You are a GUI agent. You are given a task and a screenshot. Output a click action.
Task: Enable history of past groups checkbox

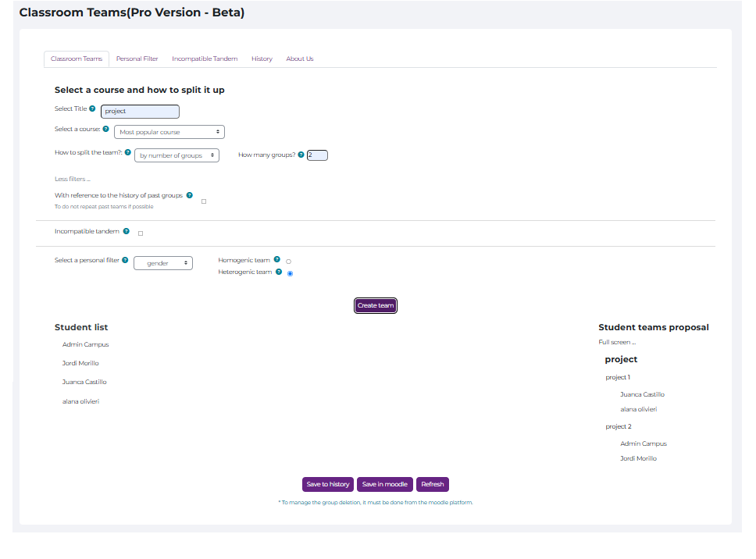[204, 201]
